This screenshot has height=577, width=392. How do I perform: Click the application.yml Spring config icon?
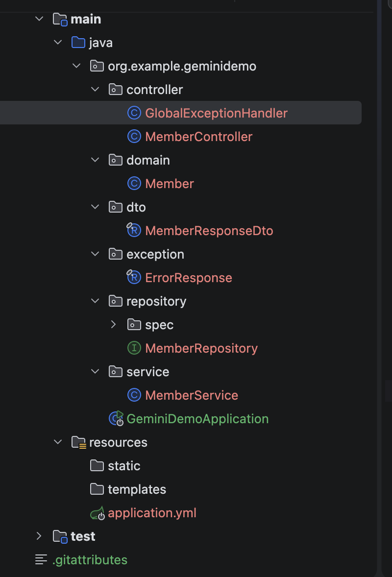(x=98, y=513)
